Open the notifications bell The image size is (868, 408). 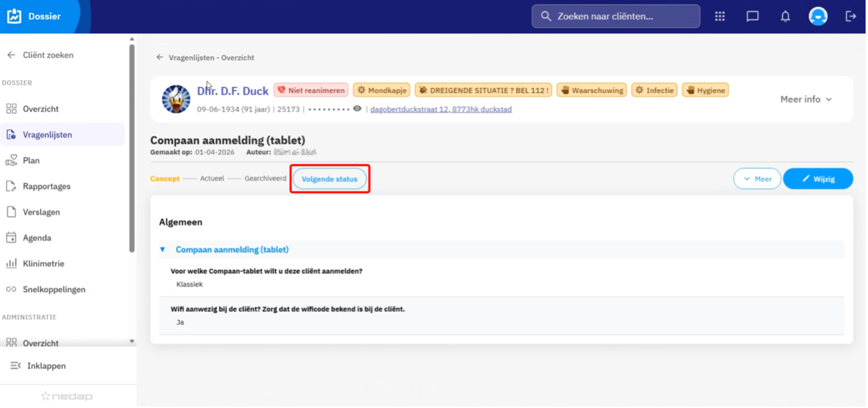(x=786, y=16)
